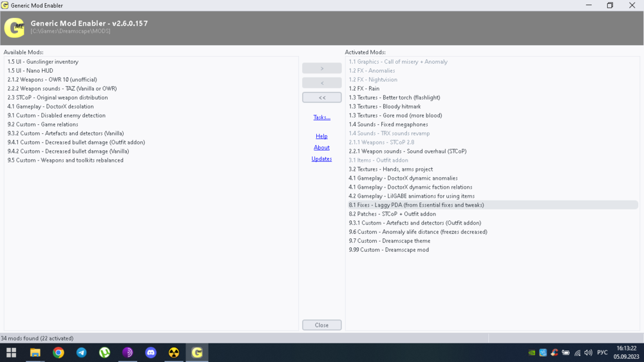Click the battery tray icon

coord(565,352)
